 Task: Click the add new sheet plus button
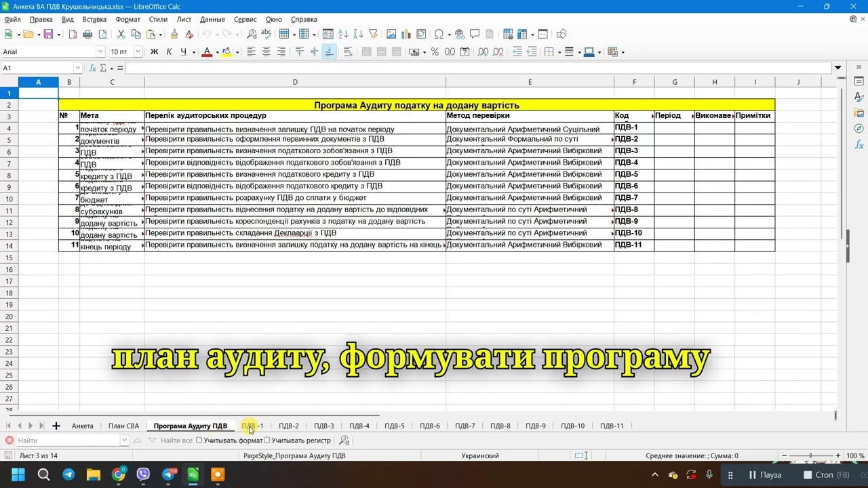point(56,426)
